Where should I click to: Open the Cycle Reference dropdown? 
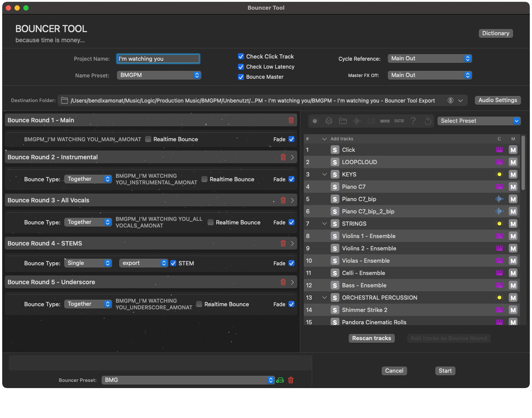click(430, 59)
